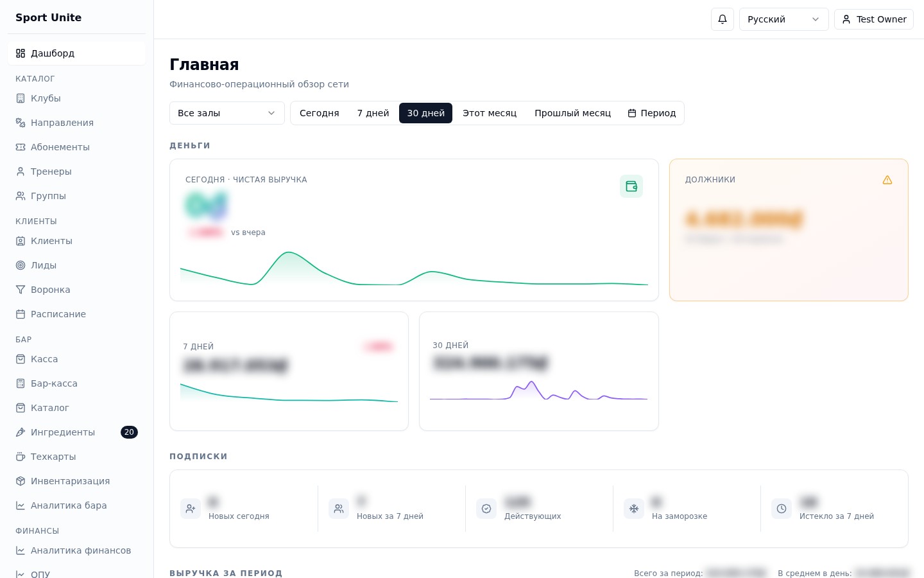This screenshot has width=924, height=578.
Task: Open the Период date picker button
Action: click(x=652, y=113)
